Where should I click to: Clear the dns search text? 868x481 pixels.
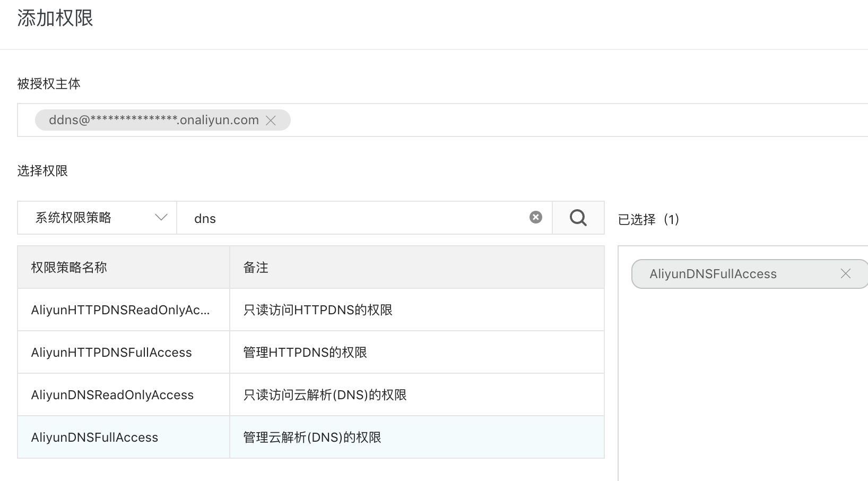[x=536, y=217]
